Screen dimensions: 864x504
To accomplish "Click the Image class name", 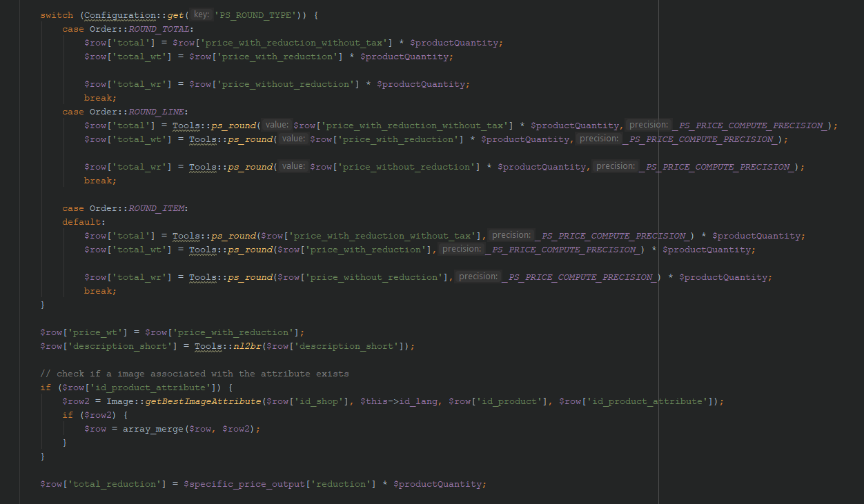I will 120,401.
